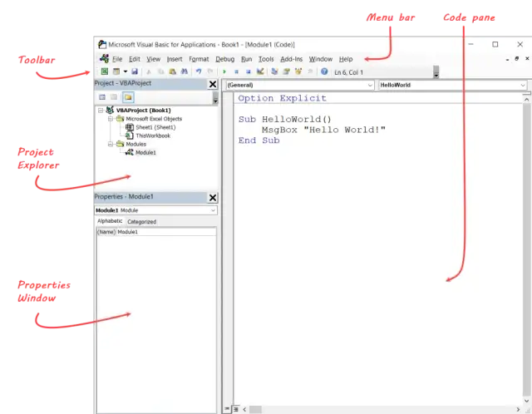This screenshot has height=414, width=532.
Task: Switch to the Alphabetic properties tab
Action: coord(110,221)
